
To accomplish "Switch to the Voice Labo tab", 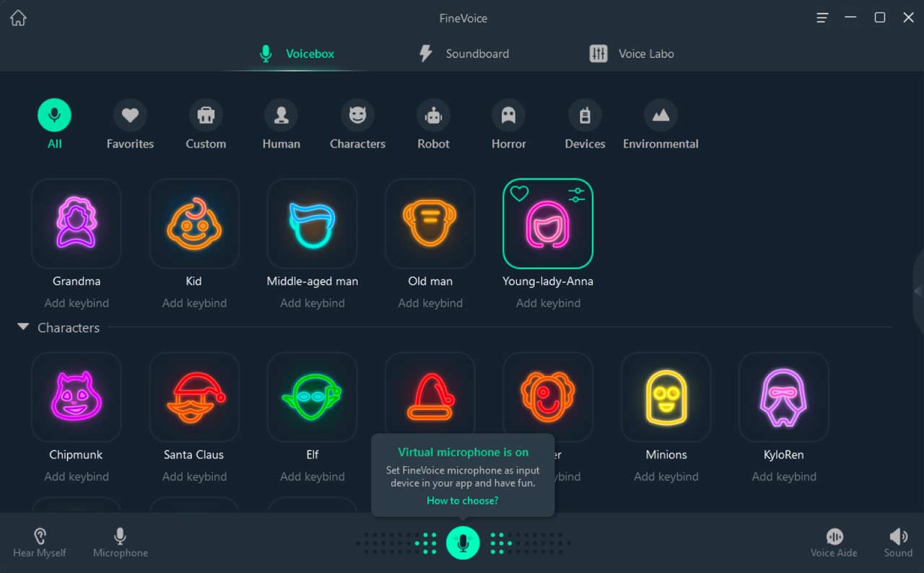I will tap(632, 53).
